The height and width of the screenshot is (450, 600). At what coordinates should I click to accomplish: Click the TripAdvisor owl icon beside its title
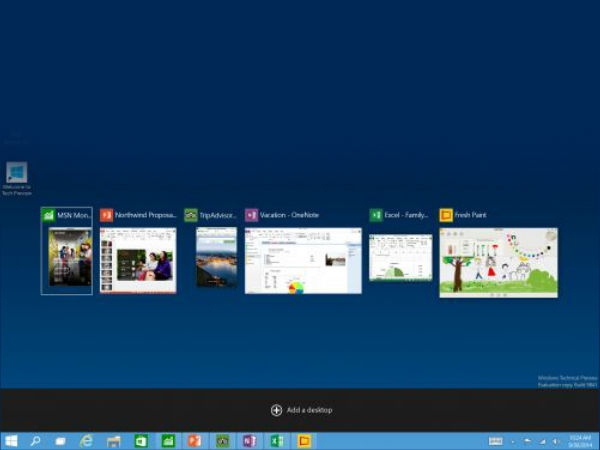[191, 215]
